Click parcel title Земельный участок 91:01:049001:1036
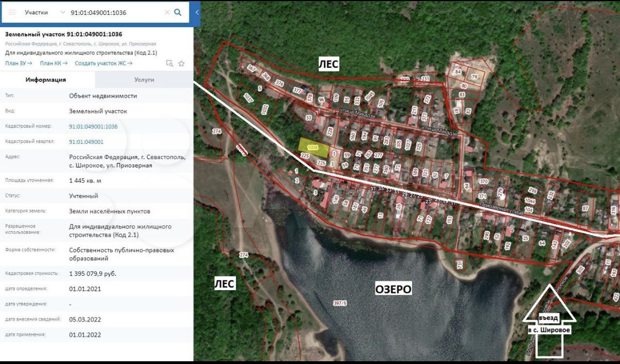Image resolution: width=620 pixels, height=364 pixels. pyautogui.click(x=64, y=34)
